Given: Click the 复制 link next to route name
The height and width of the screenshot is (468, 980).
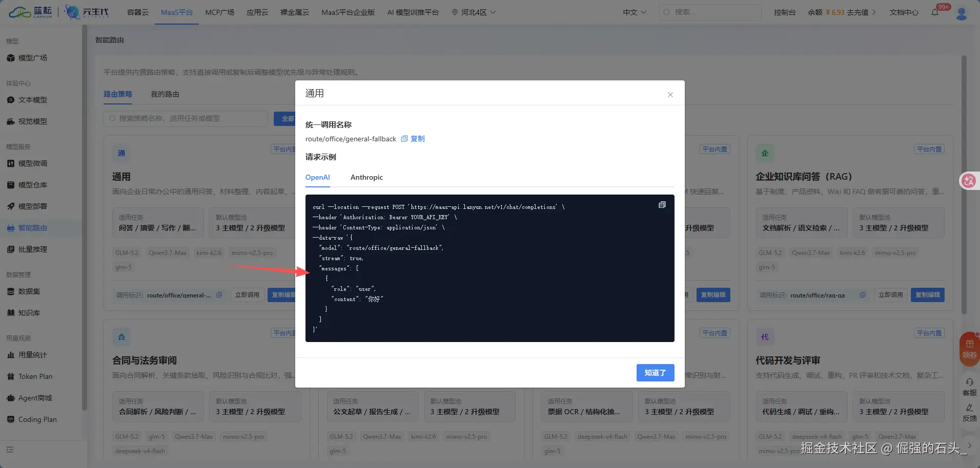Looking at the screenshot, I should 413,139.
